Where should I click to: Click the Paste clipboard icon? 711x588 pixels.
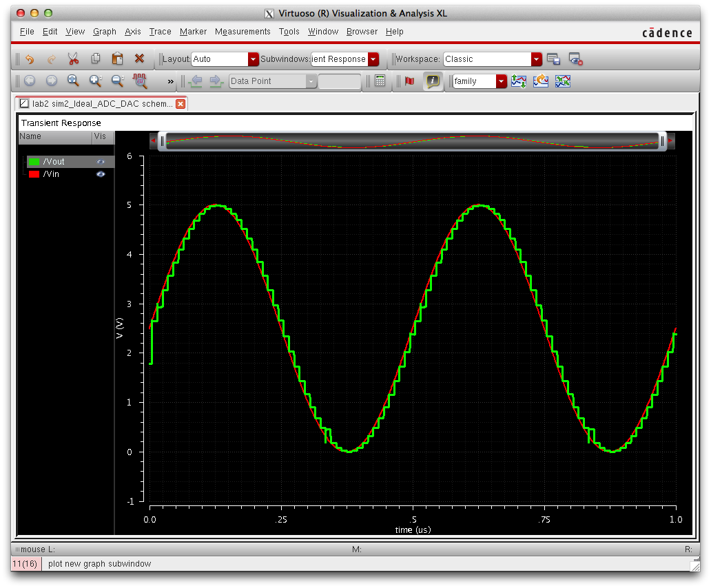coord(117,59)
